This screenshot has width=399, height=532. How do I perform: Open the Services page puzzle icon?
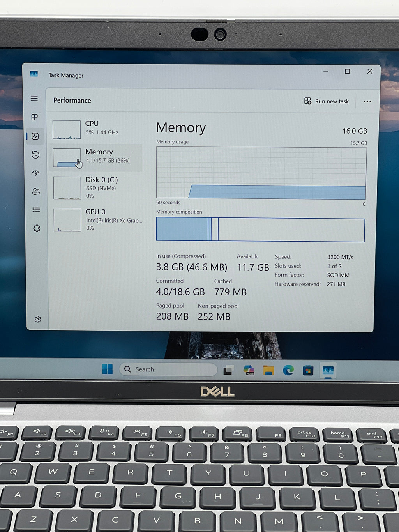pos(37,228)
